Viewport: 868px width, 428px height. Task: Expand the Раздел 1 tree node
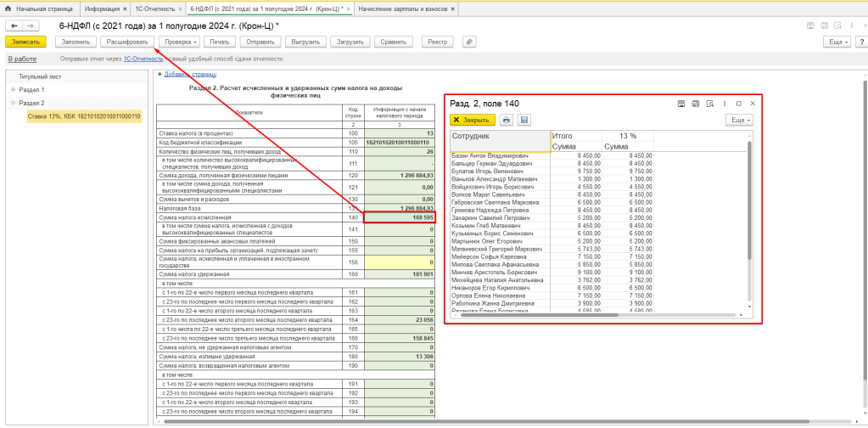point(13,89)
